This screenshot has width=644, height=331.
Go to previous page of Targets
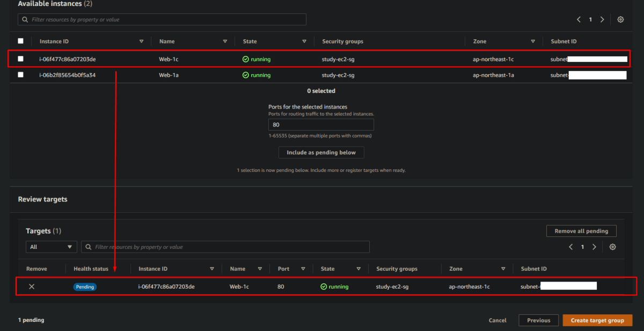click(571, 247)
